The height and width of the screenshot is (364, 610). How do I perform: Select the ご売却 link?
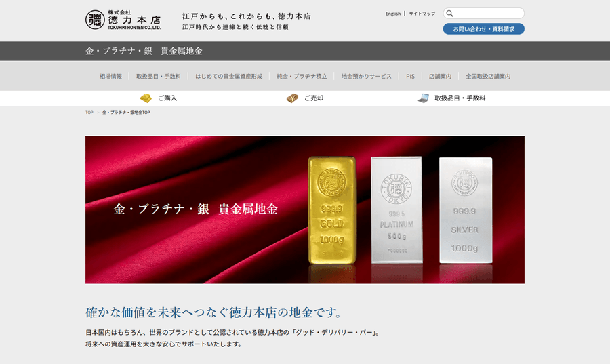tap(314, 98)
